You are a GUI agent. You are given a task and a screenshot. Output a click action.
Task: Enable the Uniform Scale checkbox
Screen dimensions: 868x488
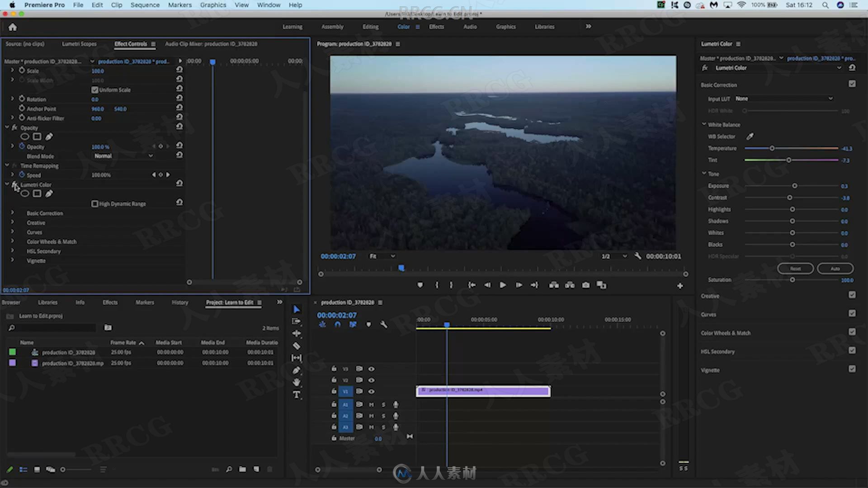94,89
